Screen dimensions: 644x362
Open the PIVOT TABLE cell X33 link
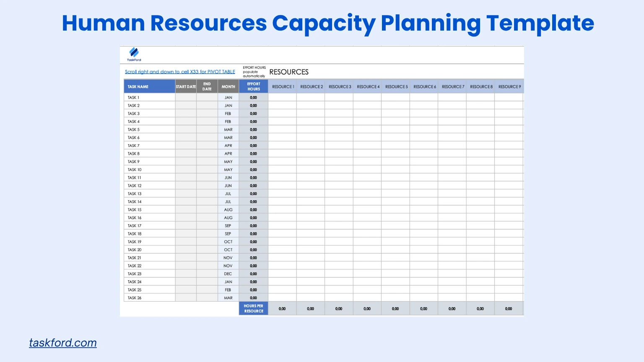[x=180, y=72]
